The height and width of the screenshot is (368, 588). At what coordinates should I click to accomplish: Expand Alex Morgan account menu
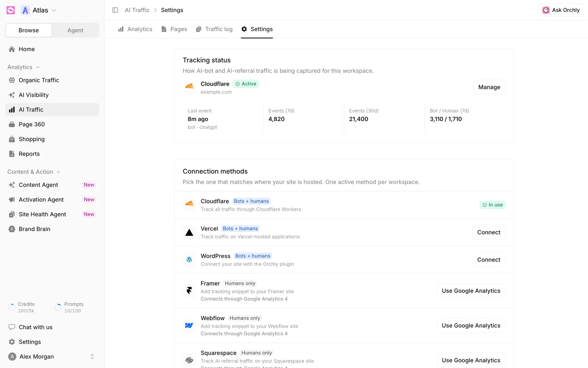(x=52, y=357)
